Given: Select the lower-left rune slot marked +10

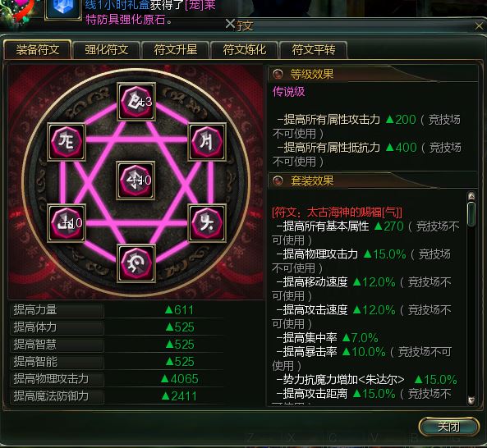Looking at the screenshot, I should pyautogui.click(x=67, y=222).
